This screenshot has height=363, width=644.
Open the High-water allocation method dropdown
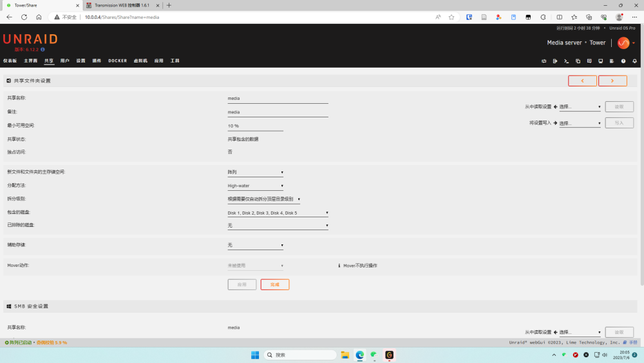[x=256, y=186]
